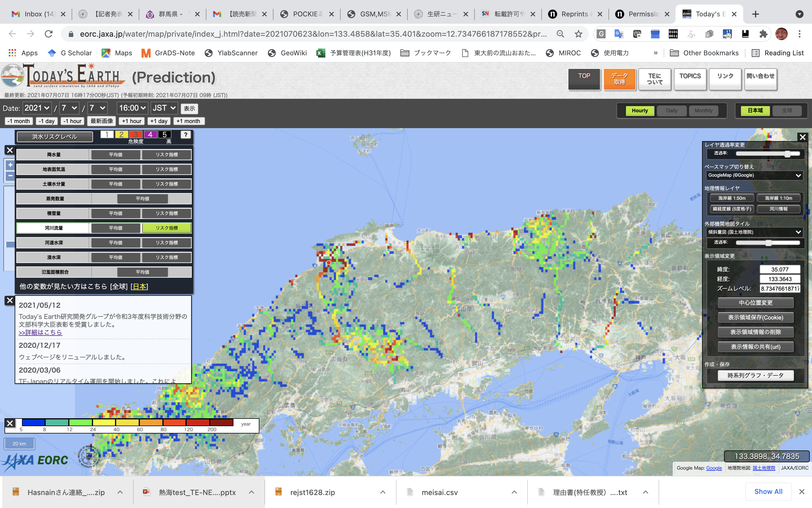Switch to Daily time mode
The width and height of the screenshot is (812, 508).
(x=671, y=111)
